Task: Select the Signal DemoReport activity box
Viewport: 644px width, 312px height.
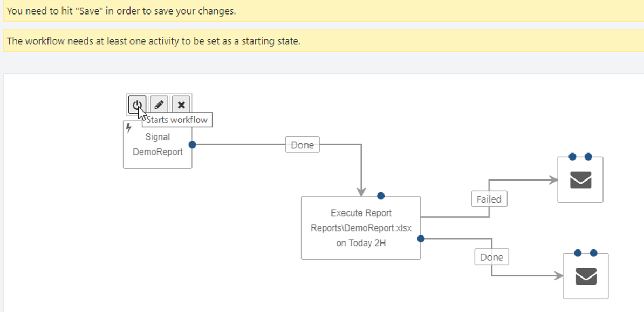Action: (x=157, y=144)
